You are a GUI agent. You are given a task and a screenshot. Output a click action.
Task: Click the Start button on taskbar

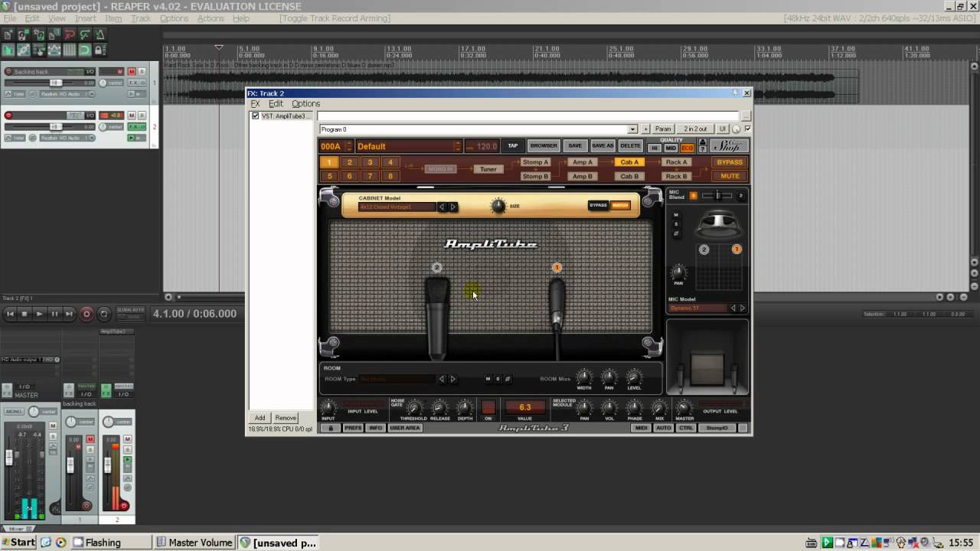18,543
